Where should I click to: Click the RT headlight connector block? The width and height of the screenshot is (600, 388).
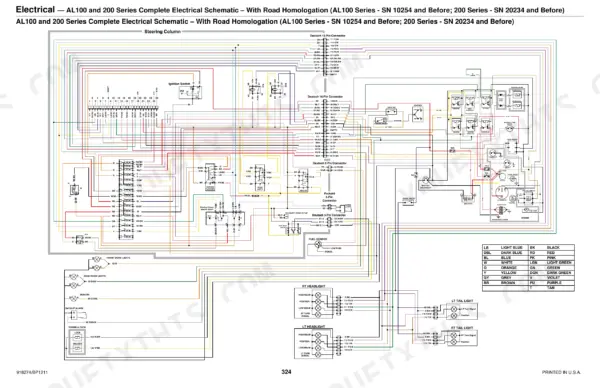click(x=338, y=305)
